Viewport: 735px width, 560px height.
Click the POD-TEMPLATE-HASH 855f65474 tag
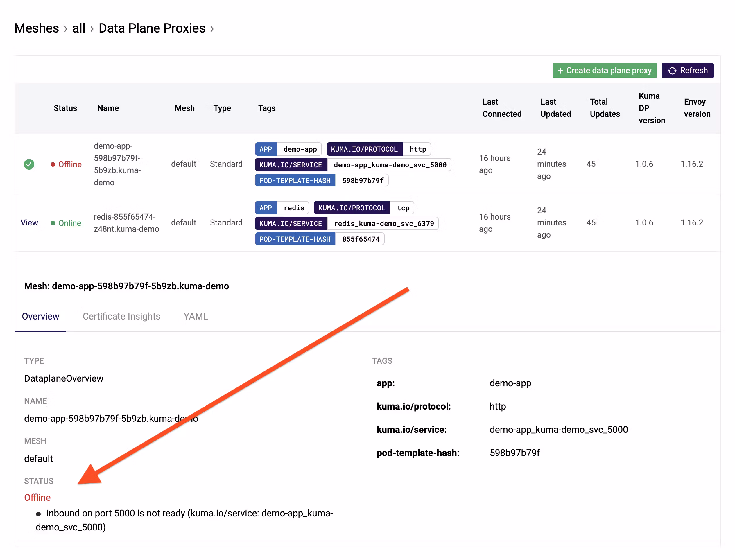(319, 239)
